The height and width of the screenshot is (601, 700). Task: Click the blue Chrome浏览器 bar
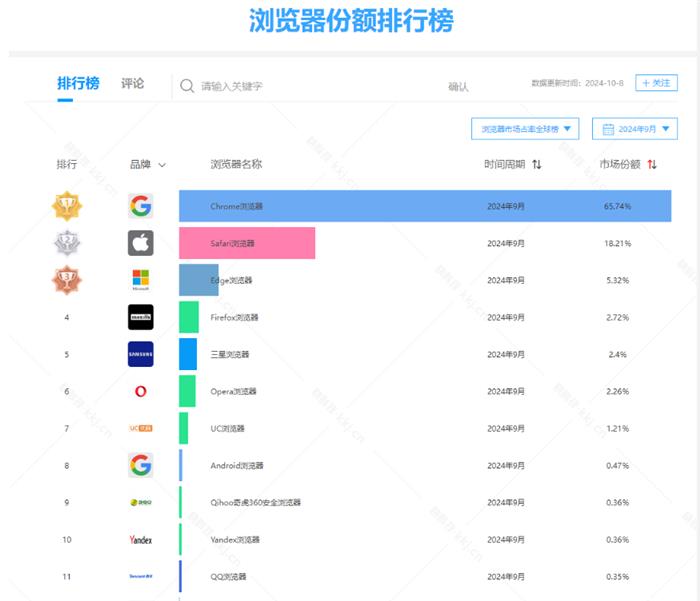click(425, 206)
